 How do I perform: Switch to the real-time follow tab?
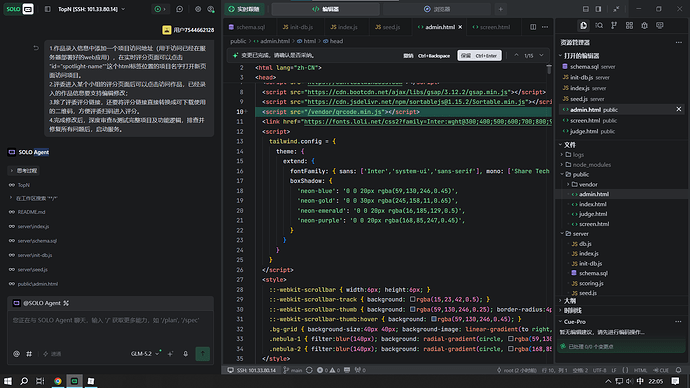coord(244,9)
